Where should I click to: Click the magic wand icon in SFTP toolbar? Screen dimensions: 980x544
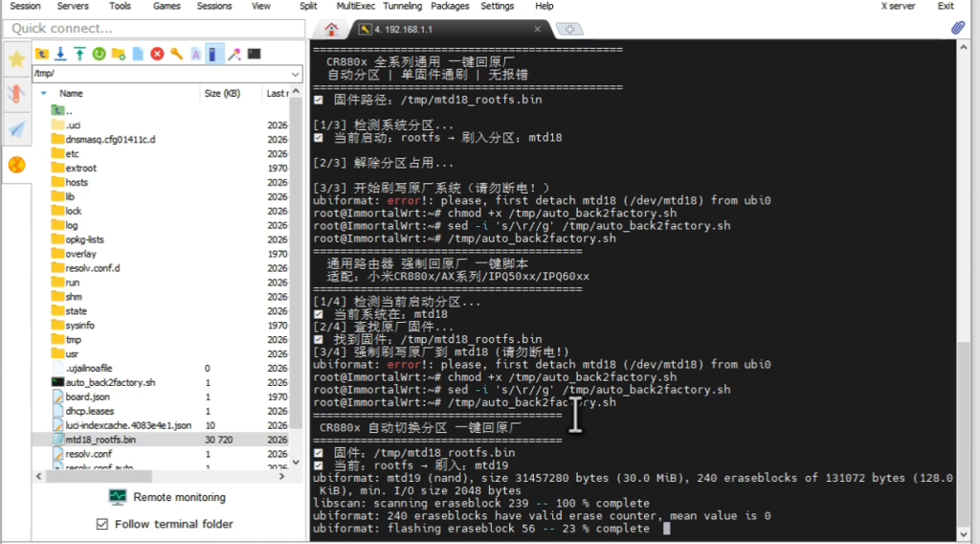pyautogui.click(x=234, y=55)
